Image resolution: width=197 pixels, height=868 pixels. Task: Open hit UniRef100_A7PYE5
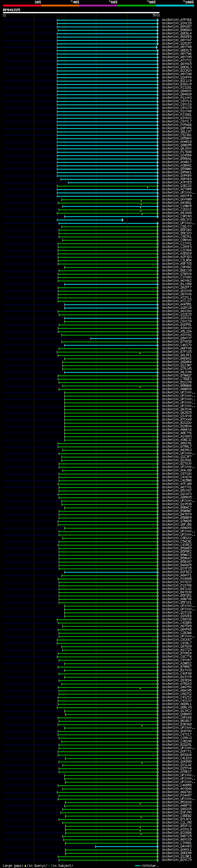click(177, 182)
